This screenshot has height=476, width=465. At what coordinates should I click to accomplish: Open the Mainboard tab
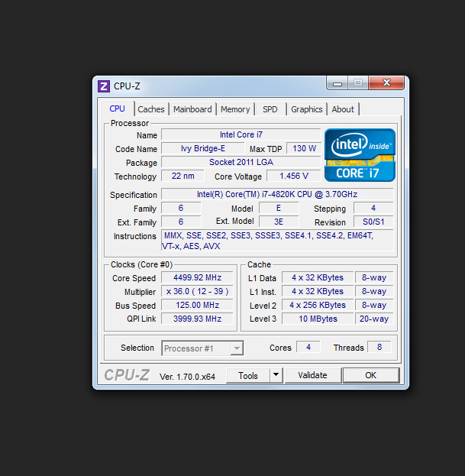coord(192,109)
